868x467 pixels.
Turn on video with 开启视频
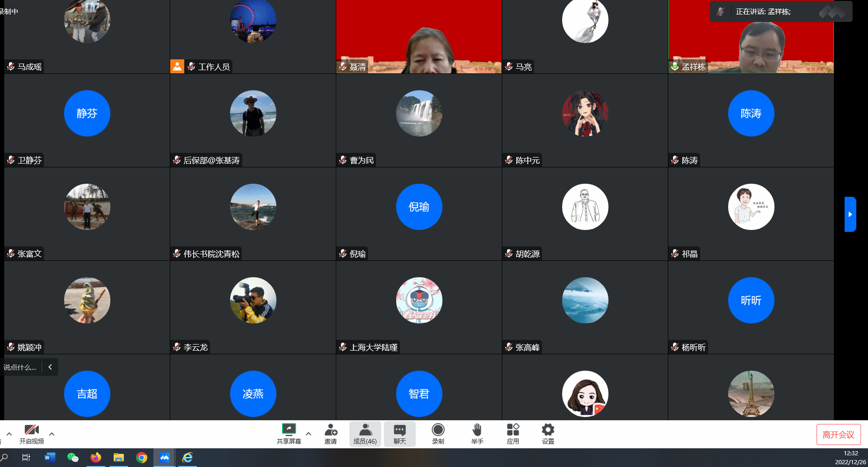pyautogui.click(x=32, y=433)
